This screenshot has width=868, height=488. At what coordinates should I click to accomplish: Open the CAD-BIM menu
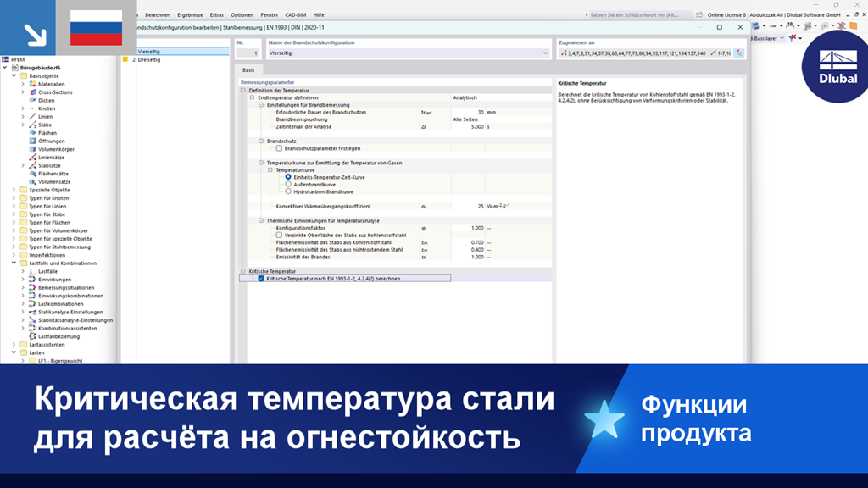296,15
